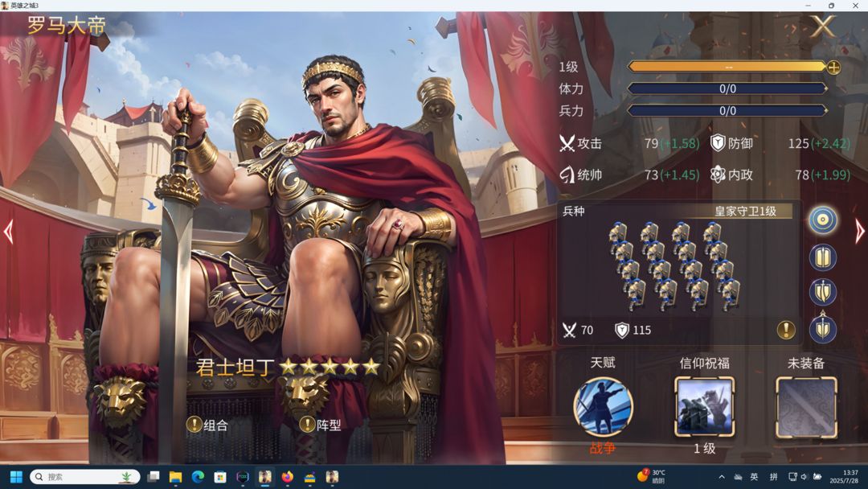The width and height of the screenshot is (868, 489).
Task: Click the double-shield icon in right column
Action: point(823,257)
